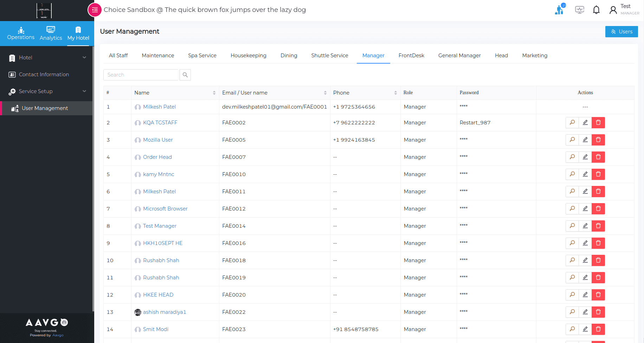View details of KQA TGSTAFF user
644x343 pixels.
click(x=572, y=123)
